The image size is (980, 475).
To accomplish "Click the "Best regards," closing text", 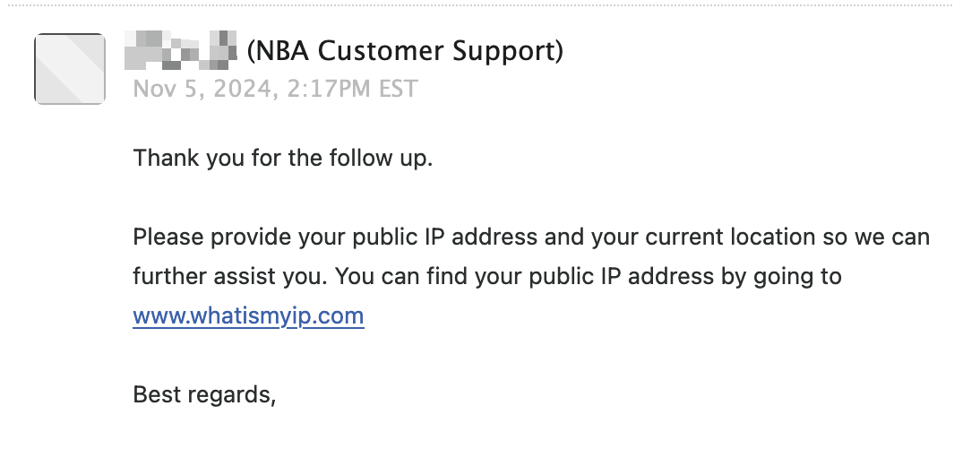I will [x=204, y=395].
